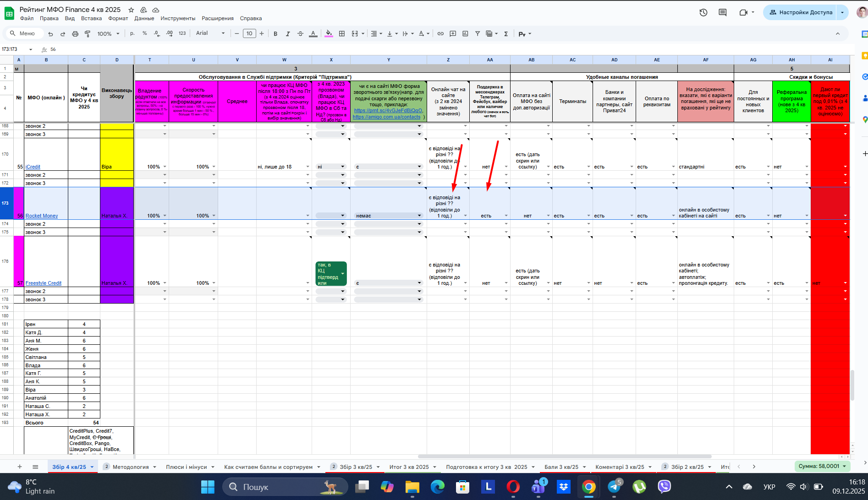The image size is (868, 500).
Task: Open horizontal align dropdown
Action: 376,33
